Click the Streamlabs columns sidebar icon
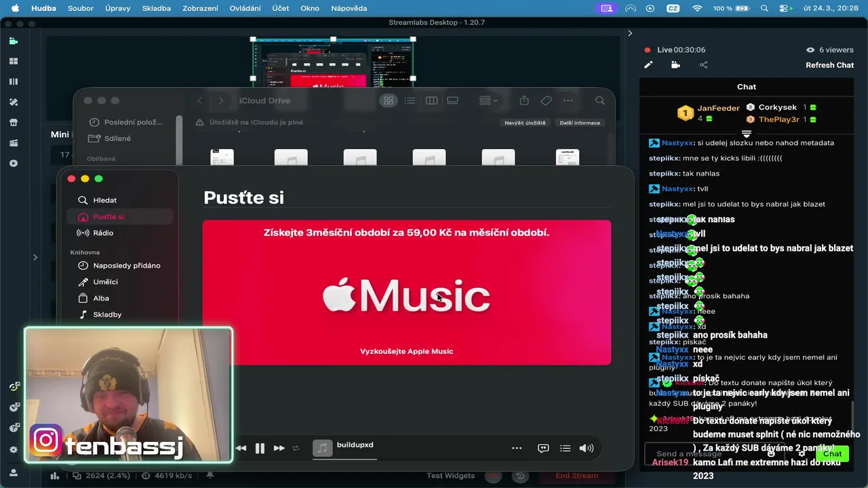 13,81
